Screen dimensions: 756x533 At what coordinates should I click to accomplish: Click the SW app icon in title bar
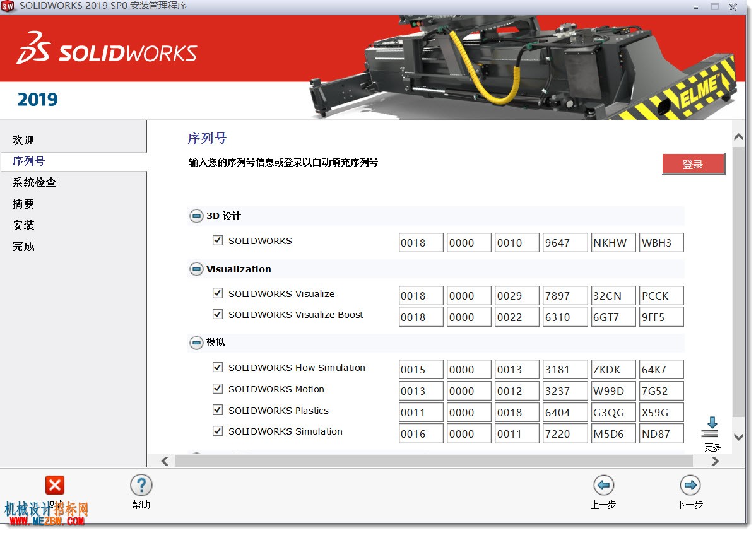pyautogui.click(x=7, y=6)
